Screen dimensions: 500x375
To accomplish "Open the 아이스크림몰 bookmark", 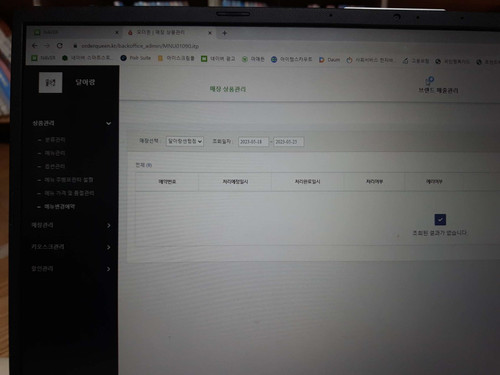I will coord(176,58).
